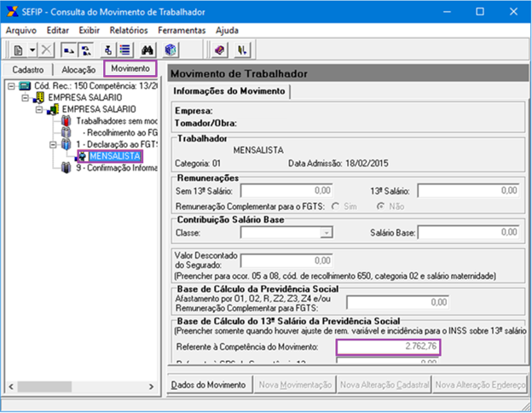
Task: Select the 9 - Confirmação Informa tree row
Action: click(117, 168)
